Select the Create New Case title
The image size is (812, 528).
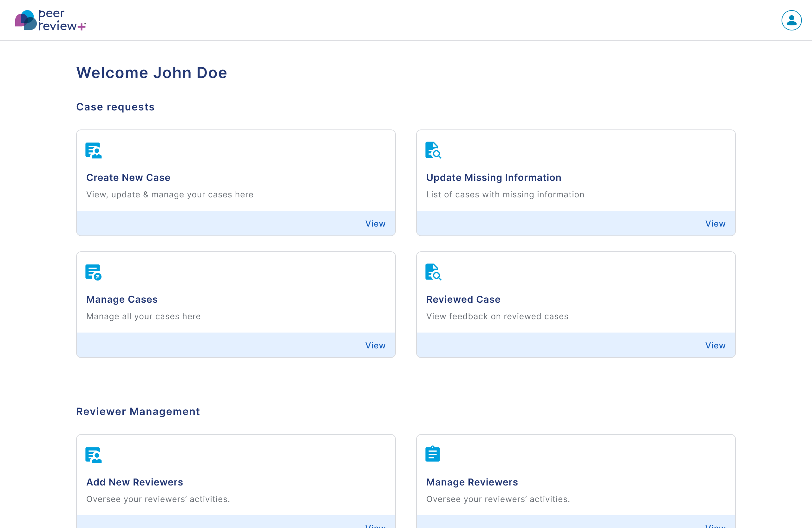[128, 177]
